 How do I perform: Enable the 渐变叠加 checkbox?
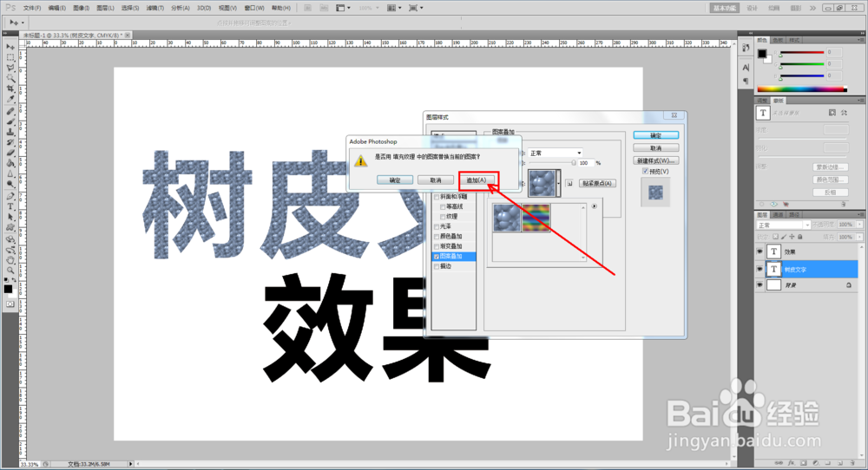(437, 246)
